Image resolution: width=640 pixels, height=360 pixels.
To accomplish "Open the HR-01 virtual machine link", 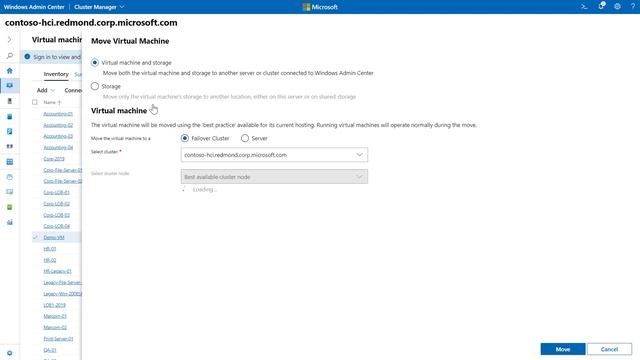I will [x=50, y=249].
